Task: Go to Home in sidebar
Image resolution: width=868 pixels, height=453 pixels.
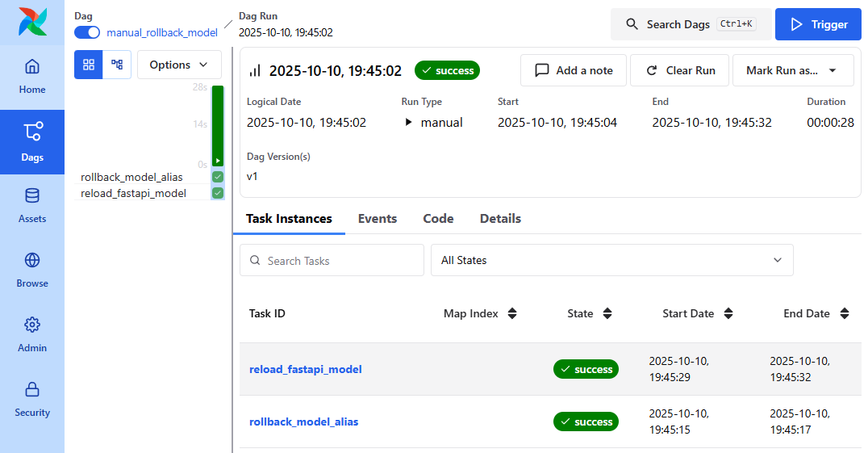Action: click(x=32, y=77)
